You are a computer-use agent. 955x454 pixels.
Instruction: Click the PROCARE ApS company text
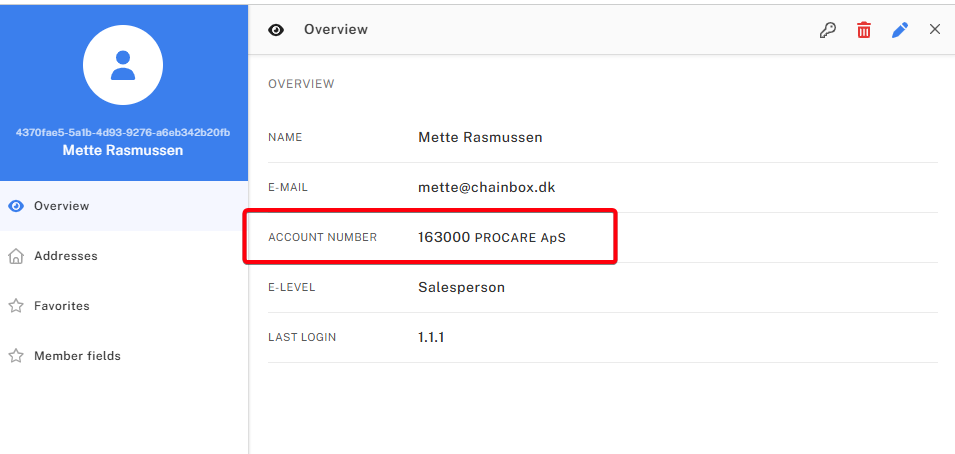[x=520, y=238]
